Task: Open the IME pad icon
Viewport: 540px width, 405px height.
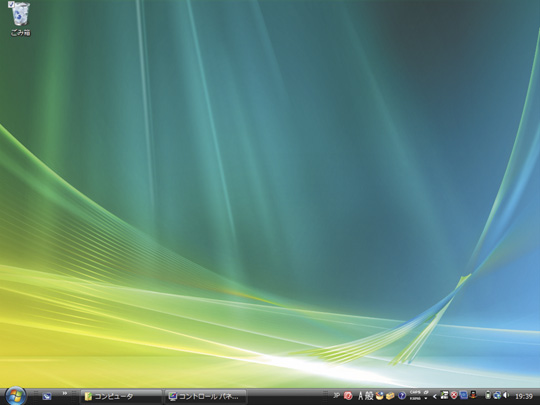Action: tap(380, 396)
